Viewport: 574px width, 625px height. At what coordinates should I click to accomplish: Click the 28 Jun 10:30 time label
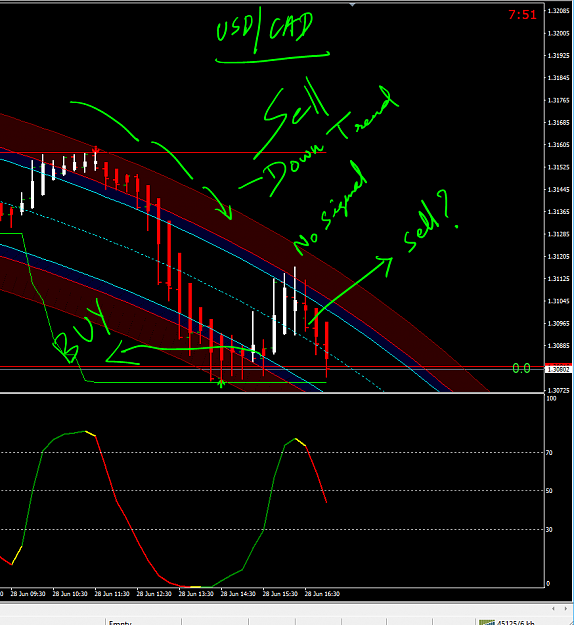click(x=70, y=594)
